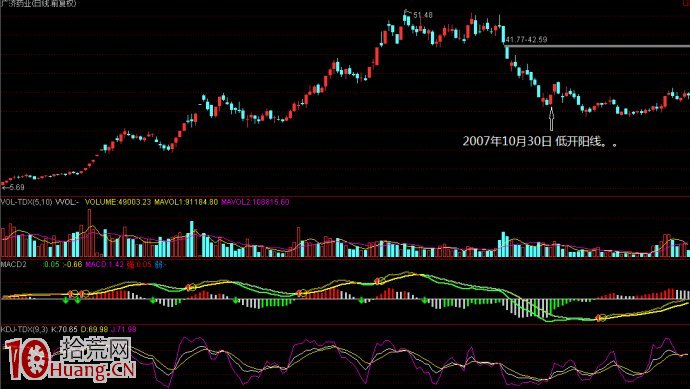This screenshot has height=389, width=690.
Task: Select the VVOL:- value label
Action: tap(67, 202)
